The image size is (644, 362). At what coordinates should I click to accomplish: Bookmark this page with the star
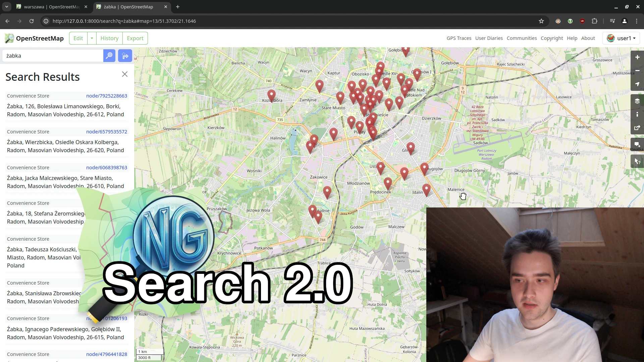[x=541, y=21]
